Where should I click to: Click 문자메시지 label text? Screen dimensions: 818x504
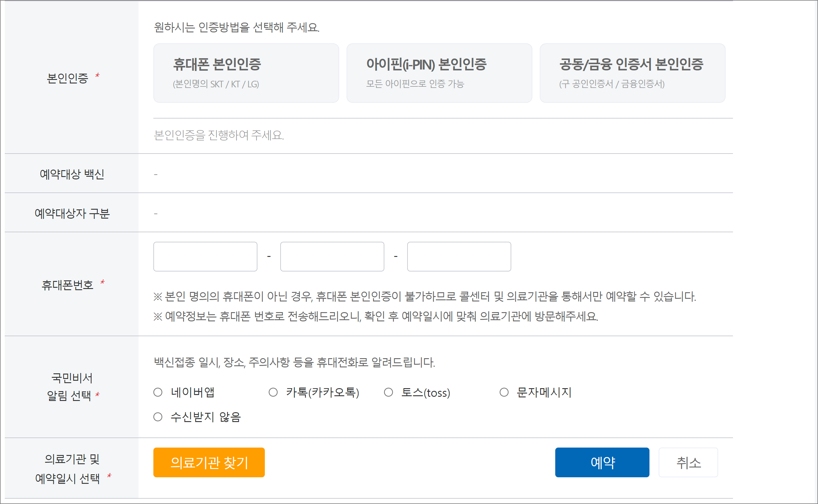tap(544, 392)
